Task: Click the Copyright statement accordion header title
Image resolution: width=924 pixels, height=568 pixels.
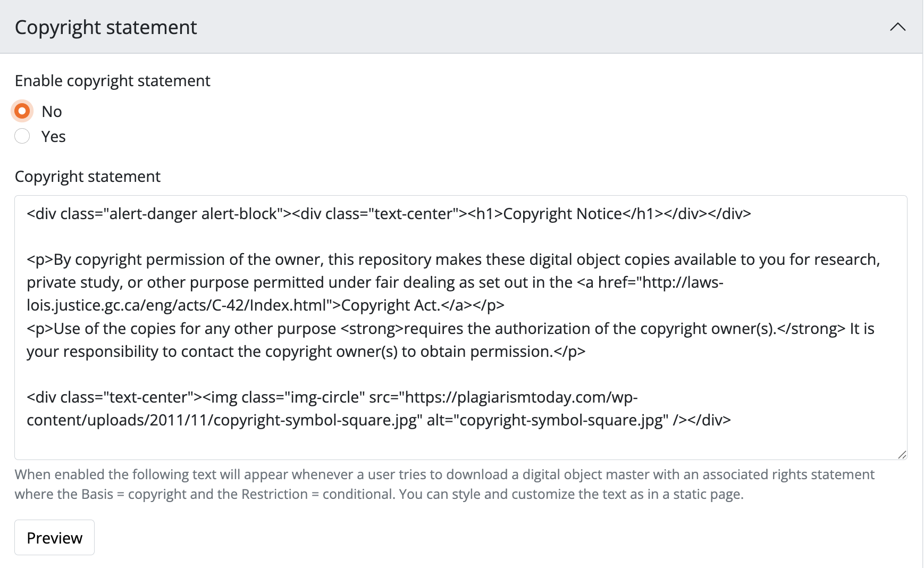Action: click(106, 27)
